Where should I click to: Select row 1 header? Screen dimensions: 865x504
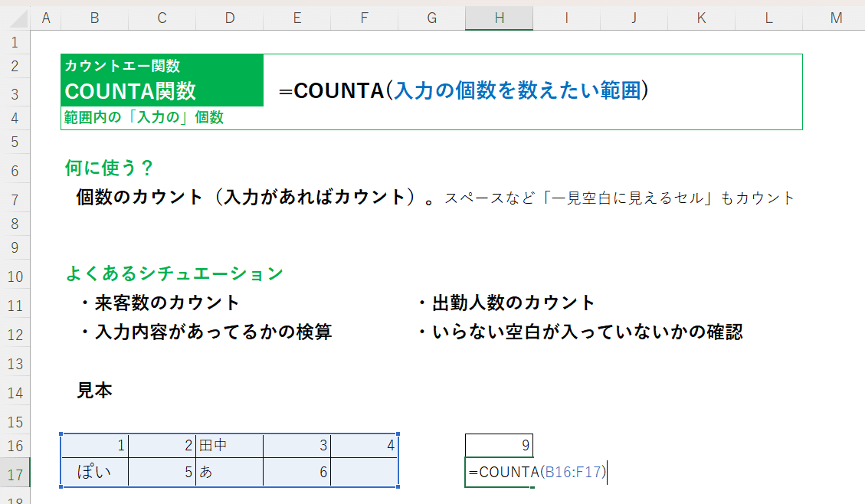15,42
